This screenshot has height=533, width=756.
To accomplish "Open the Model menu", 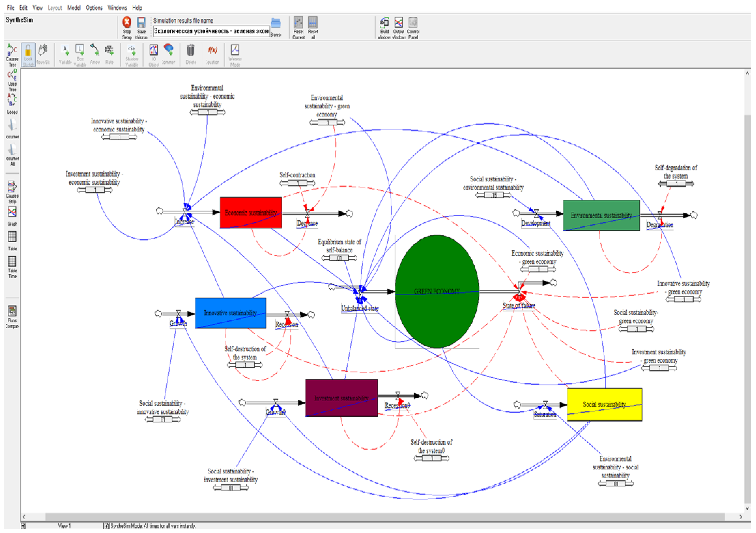I will coord(74,8).
